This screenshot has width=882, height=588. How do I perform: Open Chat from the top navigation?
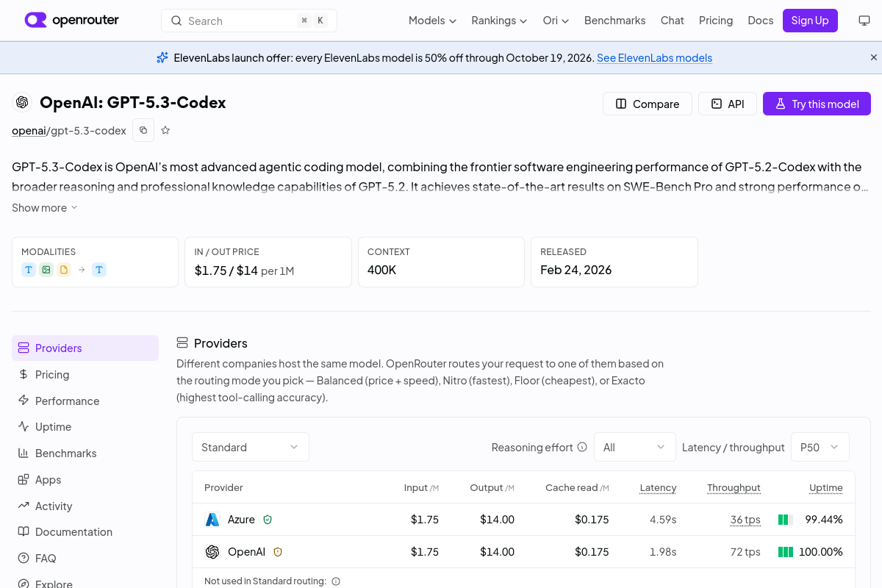tap(673, 21)
